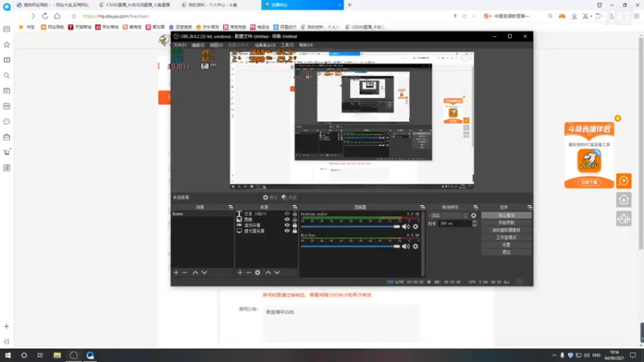This screenshot has width=644, height=362.
Task: Open File Explorer from the taskbar
Action: (57, 355)
